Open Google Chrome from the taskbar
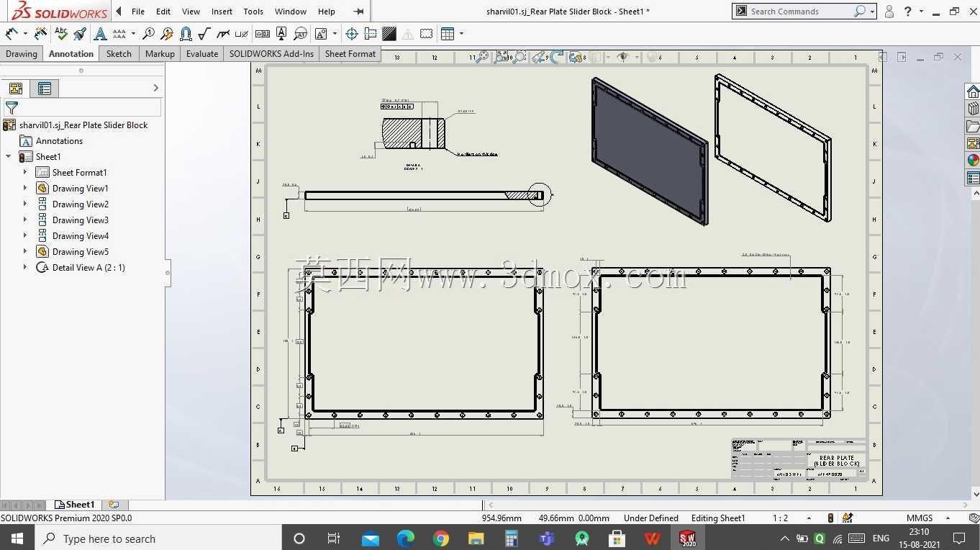Image resolution: width=980 pixels, height=550 pixels. click(441, 538)
